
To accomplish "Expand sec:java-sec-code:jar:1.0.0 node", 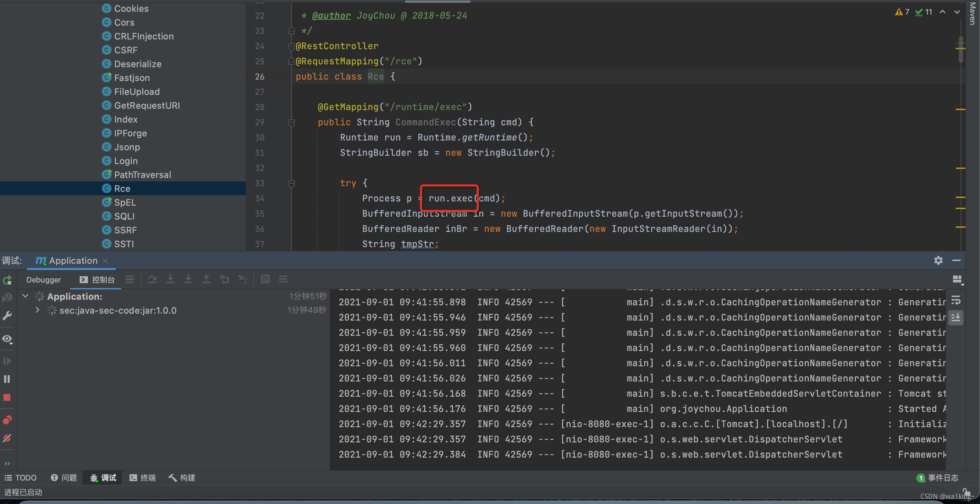I will [x=37, y=310].
